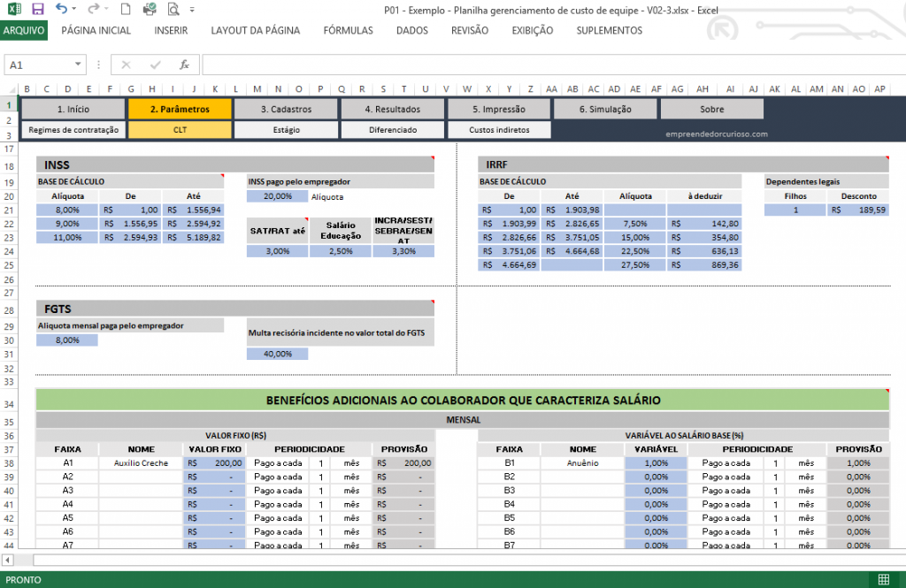Screen dimensions: 906x588
Task: Open the INSERIR ribbon tab
Action: (171, 31)
